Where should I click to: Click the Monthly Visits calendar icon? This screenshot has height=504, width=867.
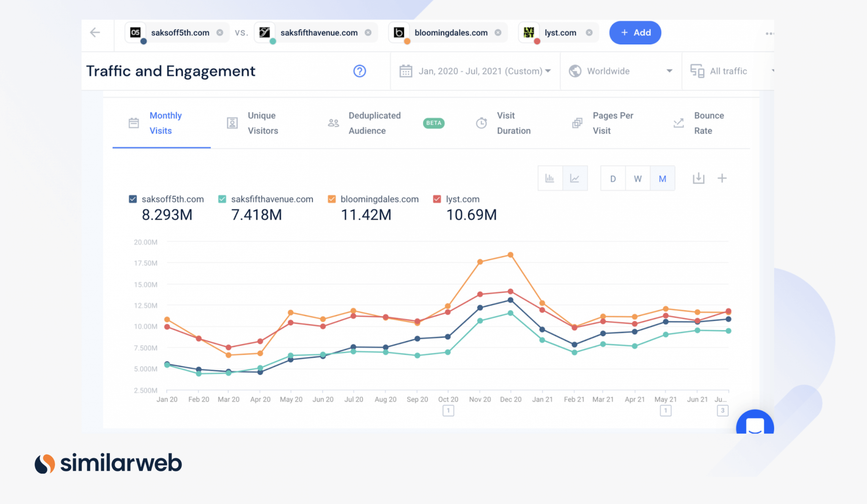(x=133, y=123)
